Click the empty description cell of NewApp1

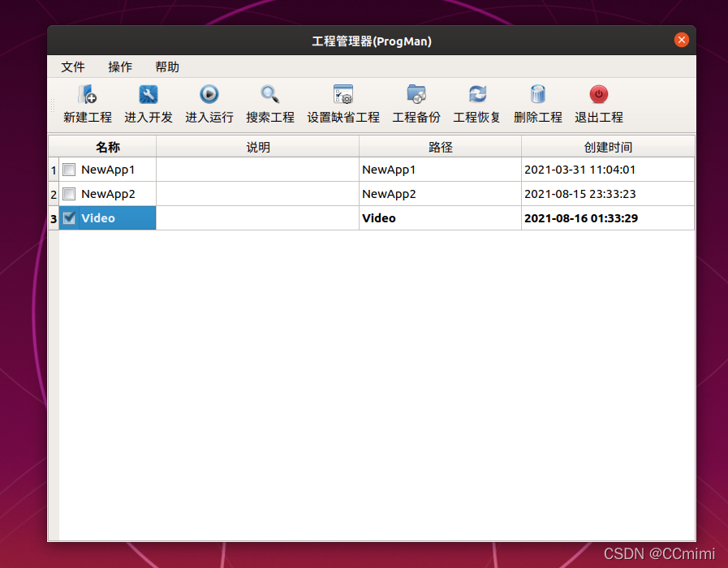coord(257,170)
